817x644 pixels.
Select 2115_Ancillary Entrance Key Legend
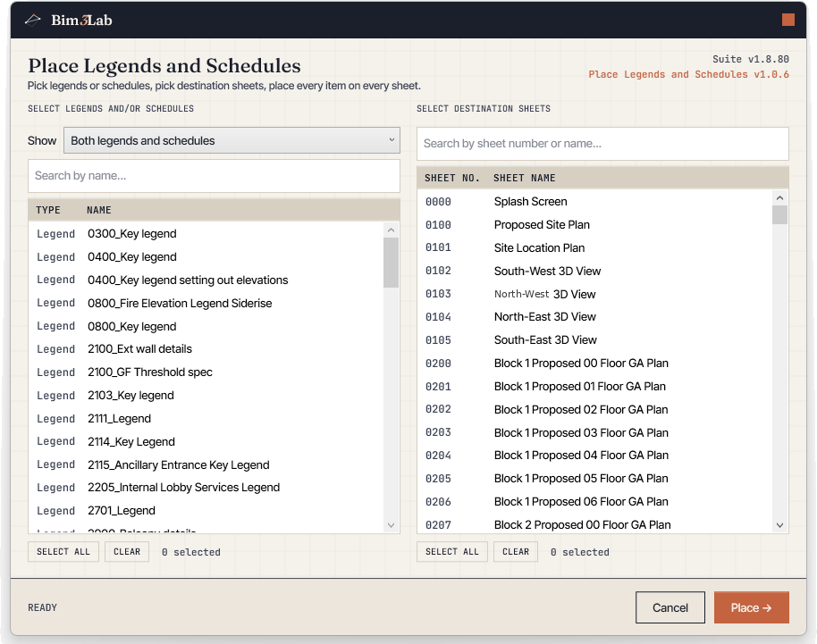click(x=206, y=464)
